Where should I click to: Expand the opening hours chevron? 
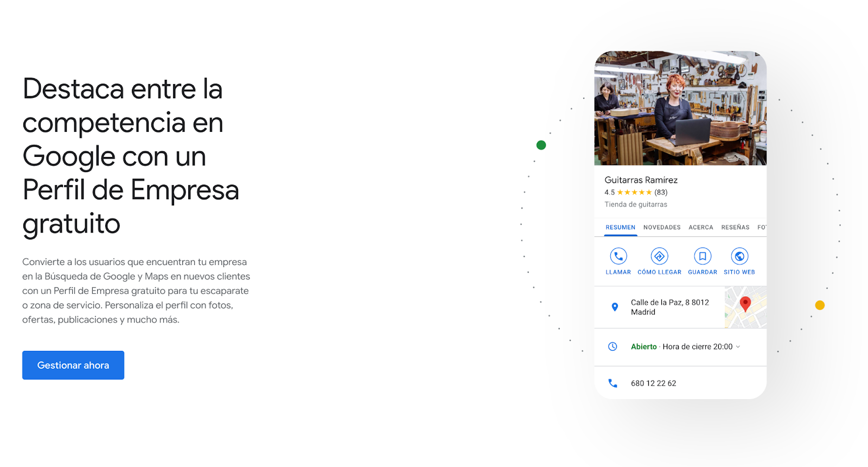click(738, 347)
